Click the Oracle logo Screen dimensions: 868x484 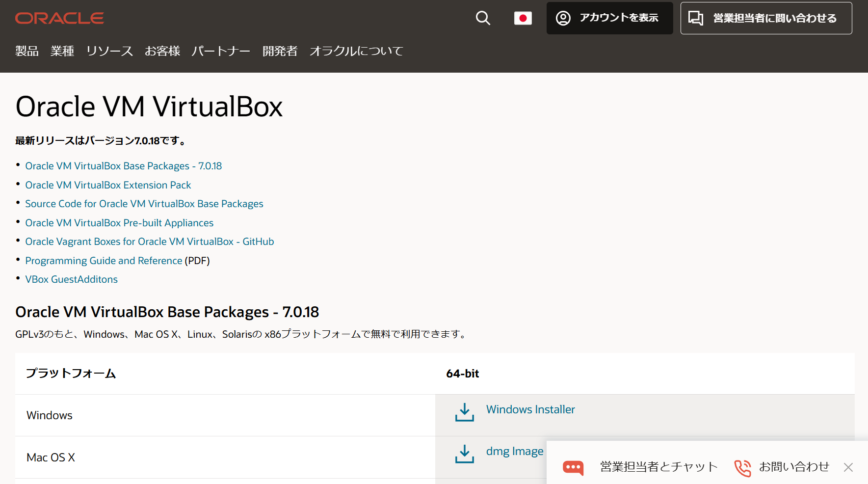[59, 18]
